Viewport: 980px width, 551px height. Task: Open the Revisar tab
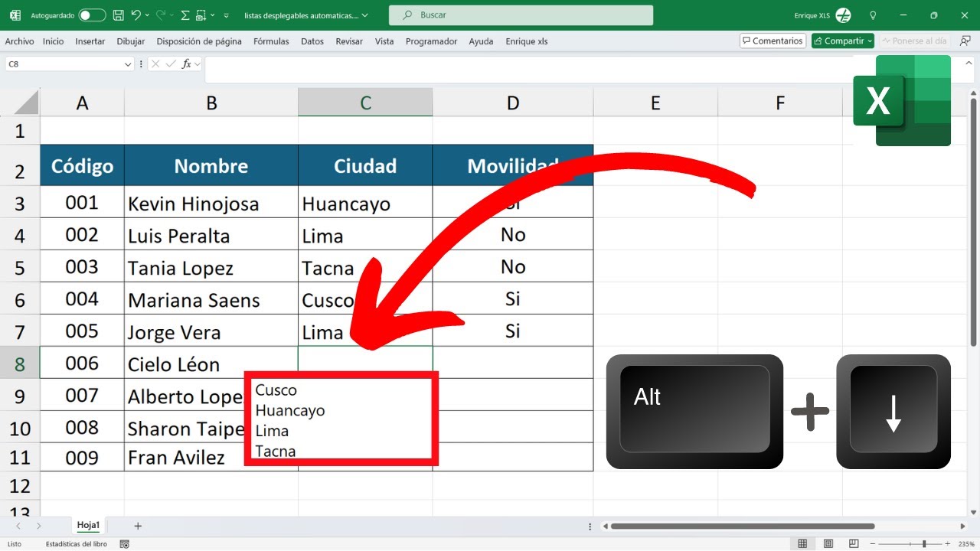[349, 41]
